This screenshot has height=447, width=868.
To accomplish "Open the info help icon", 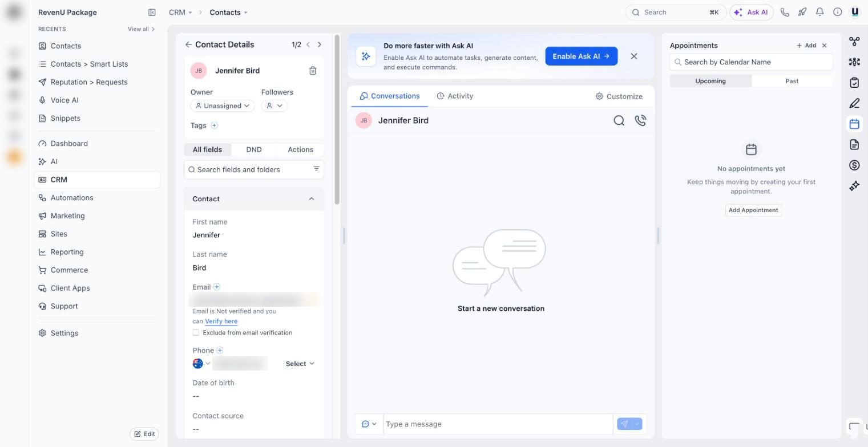I will click(838, 12).
